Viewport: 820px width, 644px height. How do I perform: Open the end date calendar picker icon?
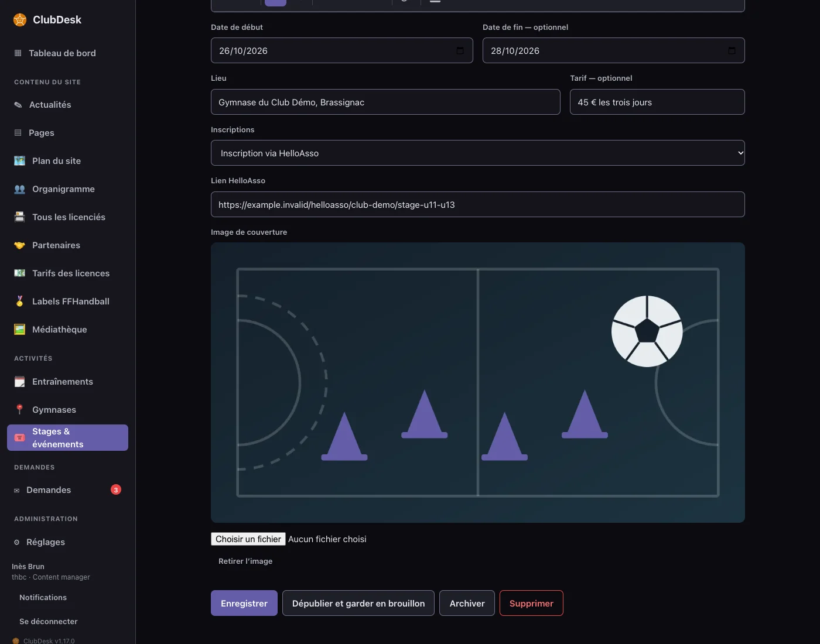click(732, 51)
